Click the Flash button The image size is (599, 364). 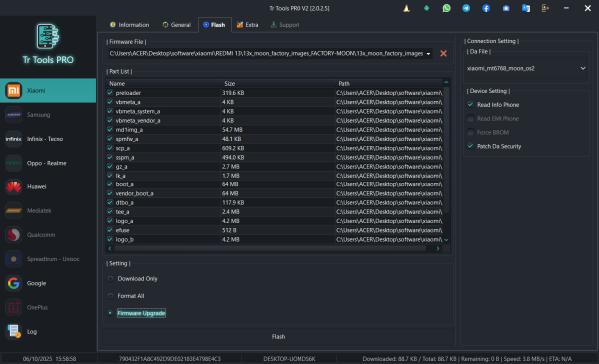point(279,337)
